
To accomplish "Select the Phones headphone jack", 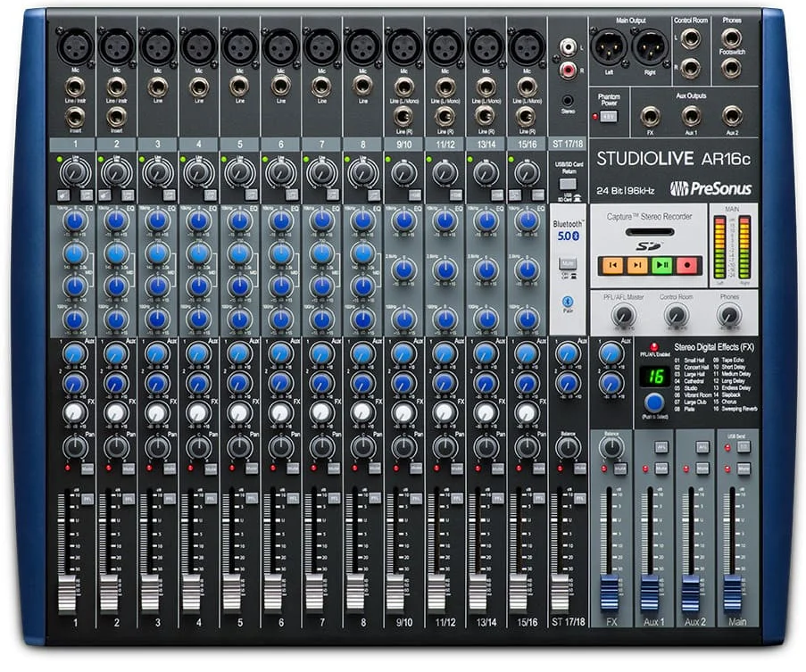I will tap(731, 38).
